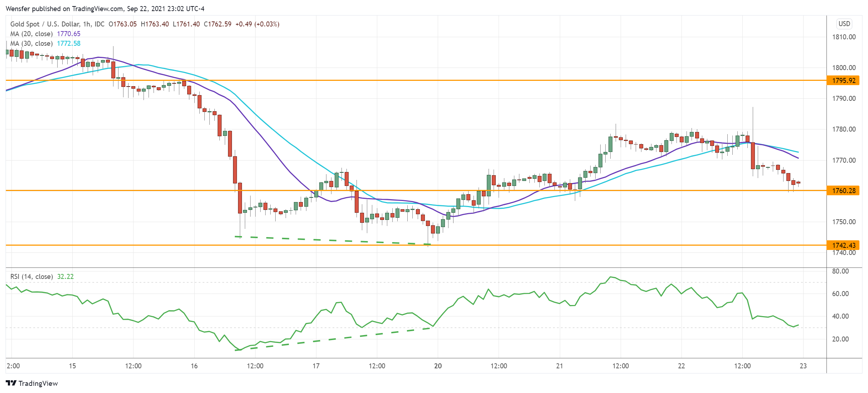Select the 1760.28 orange price label
Screen dimensions: 868x393
click(x=843, y=191)
